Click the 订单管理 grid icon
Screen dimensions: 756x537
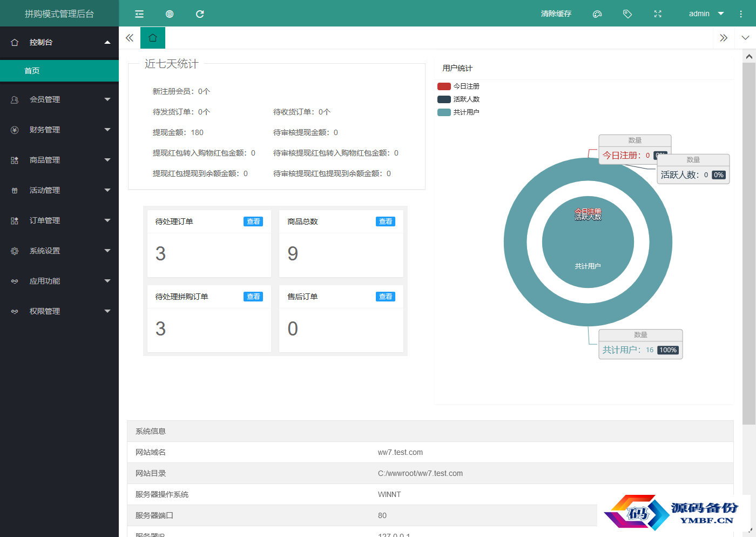[x=15, y=220]
